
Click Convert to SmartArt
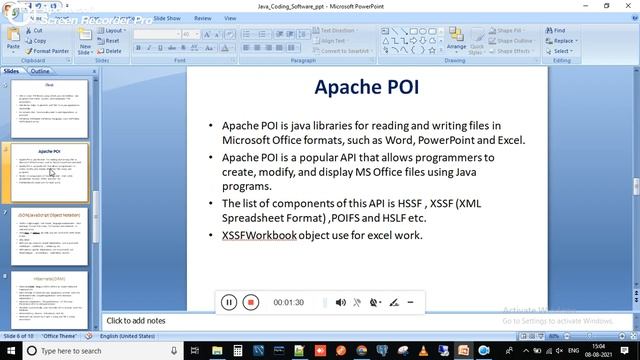pos(342,51)
